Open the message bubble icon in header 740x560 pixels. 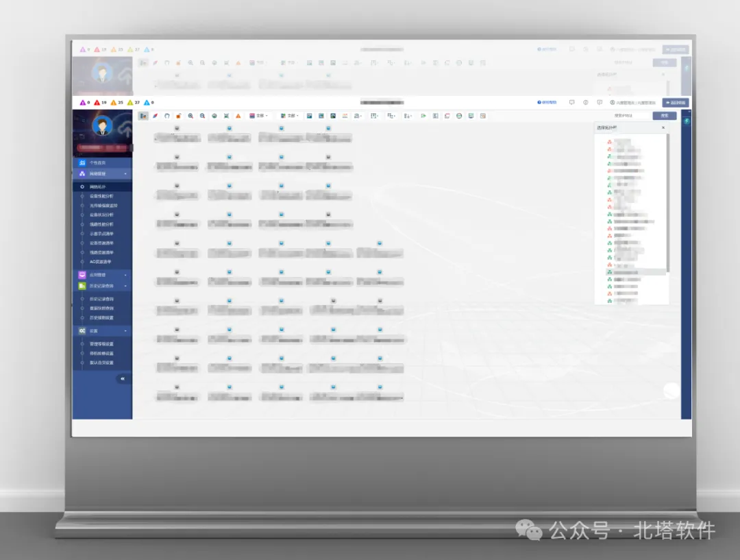pos(572,102)
